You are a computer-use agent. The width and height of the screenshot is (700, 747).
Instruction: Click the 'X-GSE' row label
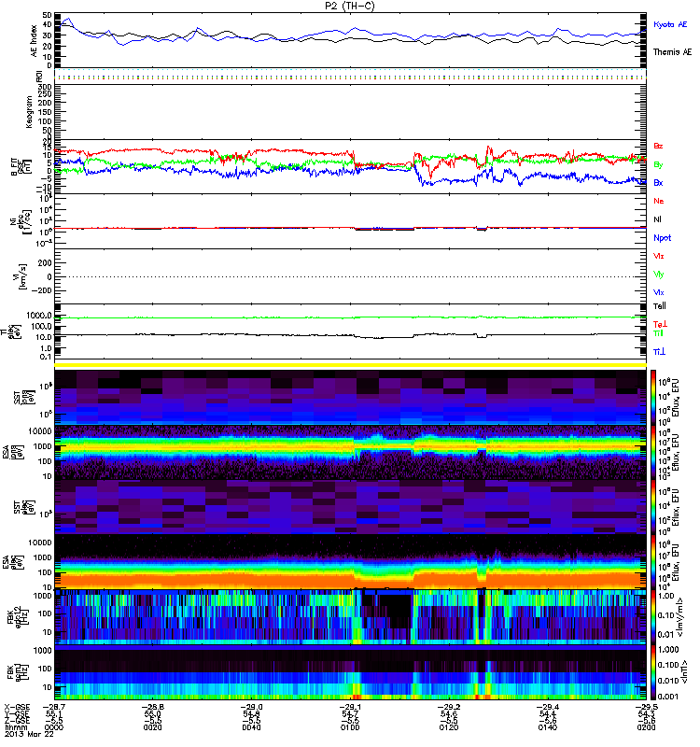click(x=17, y=707)
